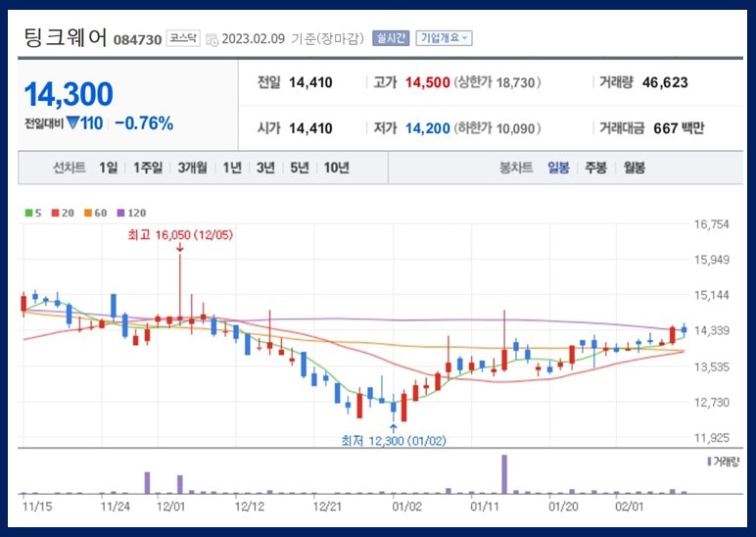Click the 최고 16,050 (12/05) chart marker
Viewport: 756px width, 537px height.
[x=180, y=235]
